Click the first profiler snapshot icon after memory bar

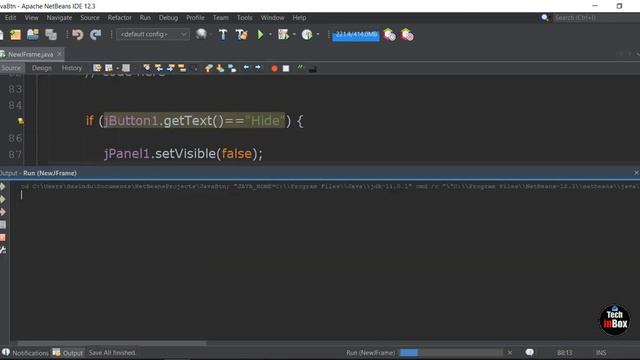point(390,35)
